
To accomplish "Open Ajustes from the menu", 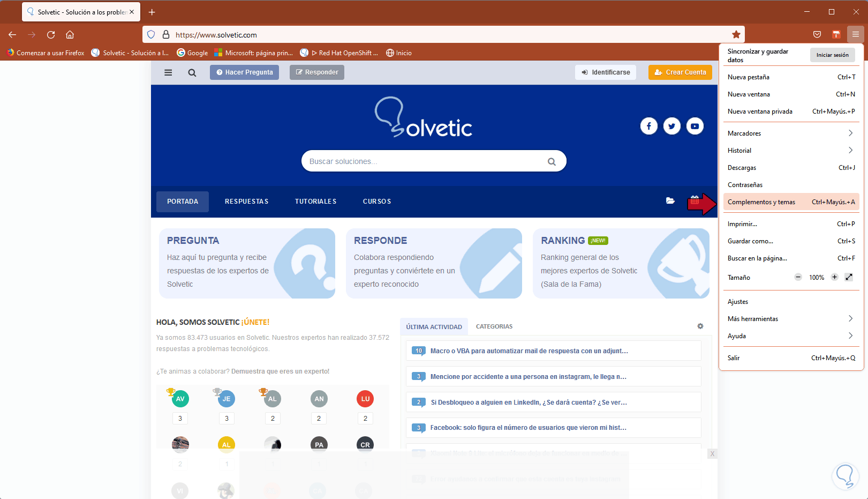I will [791, 302].
